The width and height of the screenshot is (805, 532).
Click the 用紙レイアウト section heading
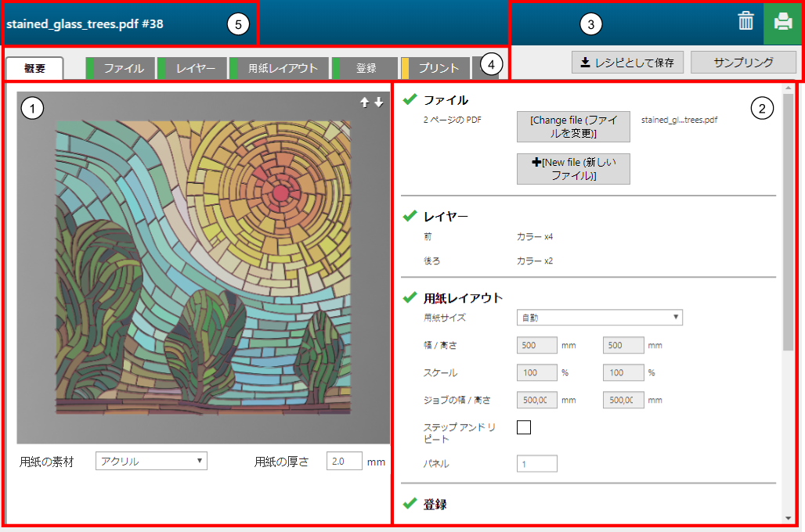coord(463,298)
